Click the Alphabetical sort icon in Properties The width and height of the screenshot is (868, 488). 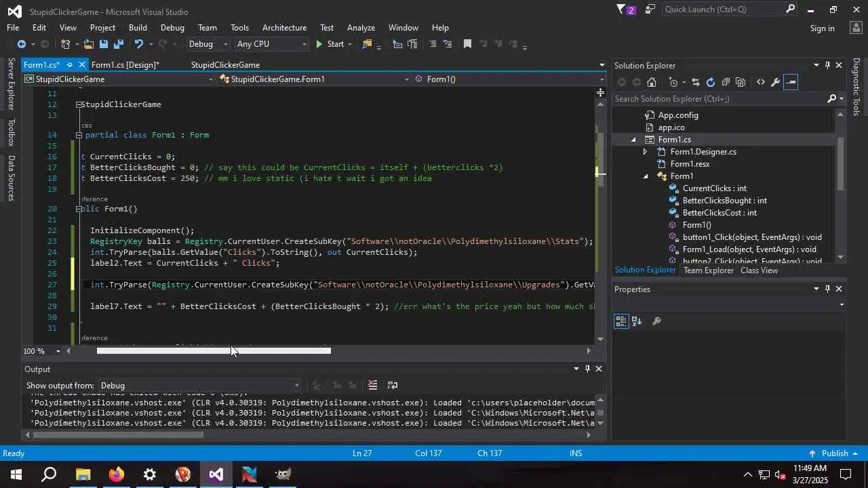pos(637,321)
